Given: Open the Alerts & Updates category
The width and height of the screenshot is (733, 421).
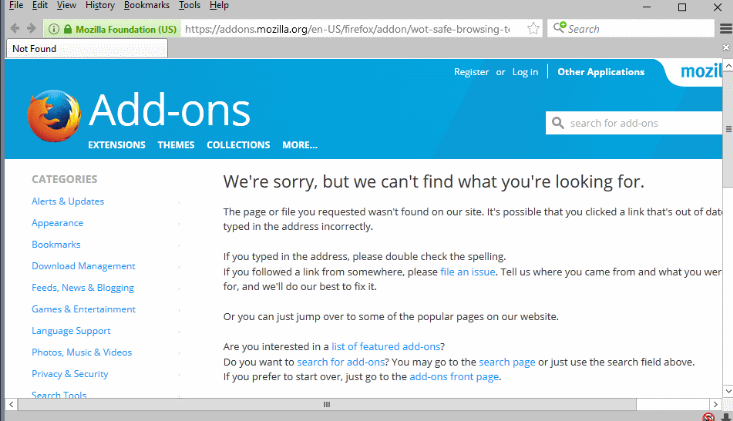Looking at the screenshot, I should point(68,201).
